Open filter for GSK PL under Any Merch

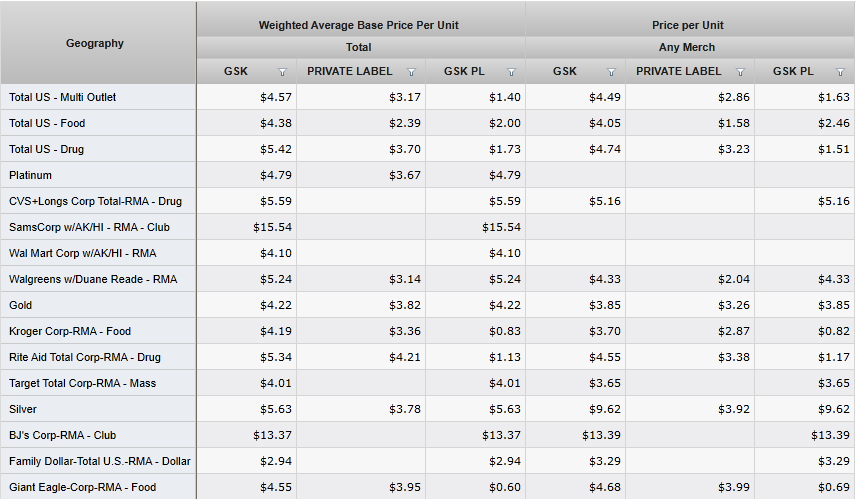coord(840,72)
